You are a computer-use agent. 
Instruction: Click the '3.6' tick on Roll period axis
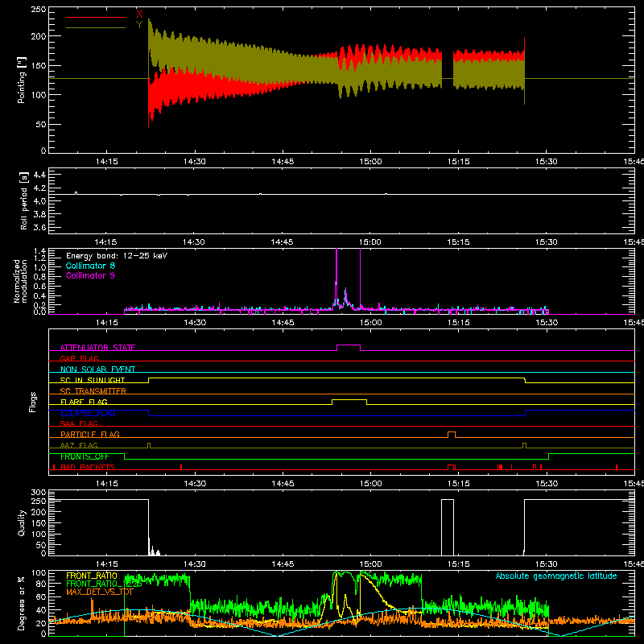[x=39, y=227]
